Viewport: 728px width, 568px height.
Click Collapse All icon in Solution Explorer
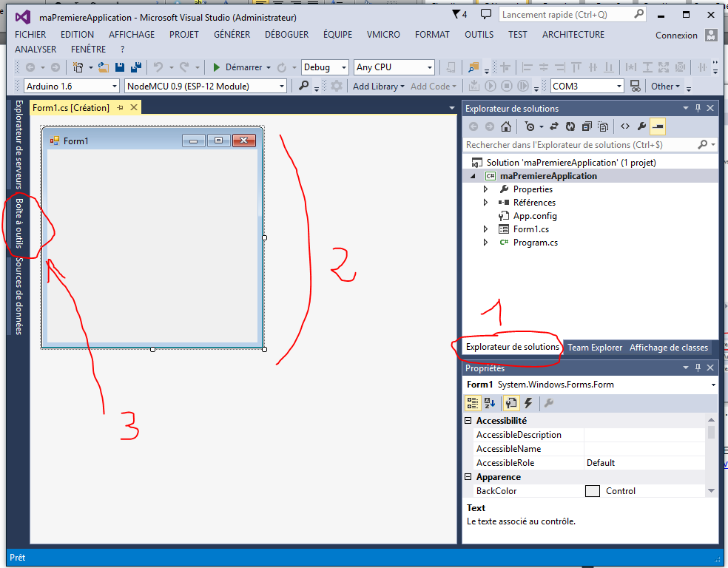tap(587, 126)
